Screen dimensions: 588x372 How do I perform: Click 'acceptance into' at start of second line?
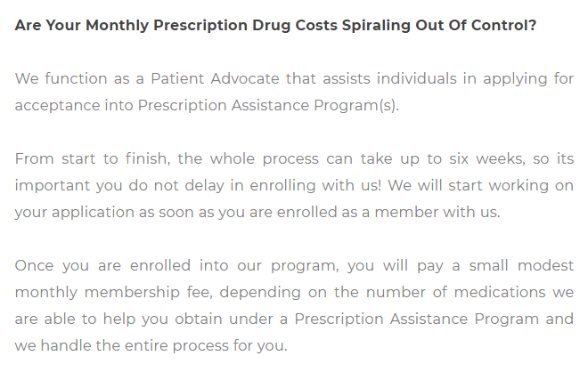74,106
